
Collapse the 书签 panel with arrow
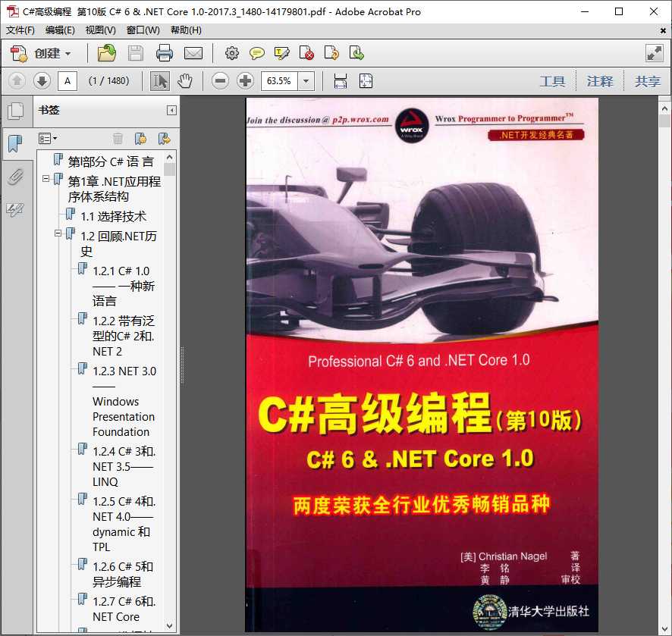tap(171, 111)
